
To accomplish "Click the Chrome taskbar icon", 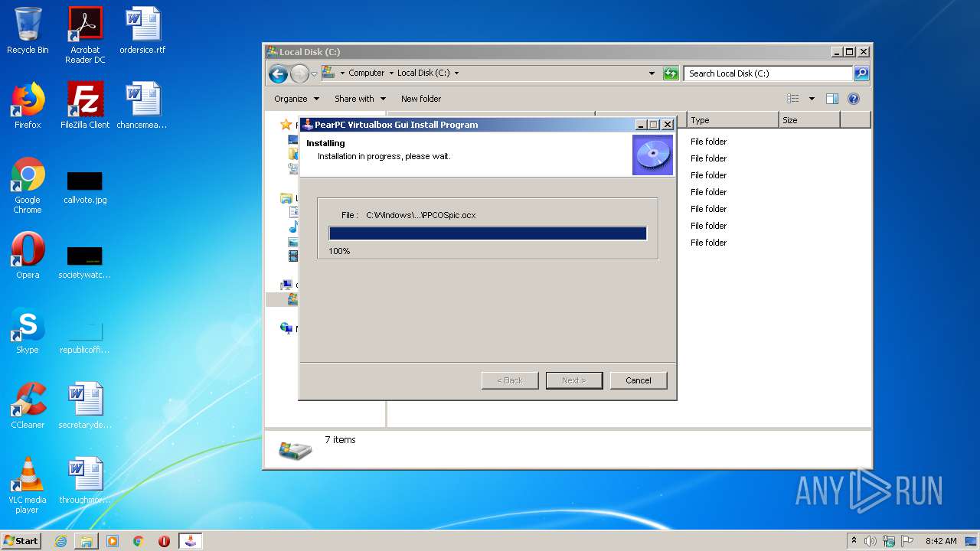I will (x=139, y=541).
